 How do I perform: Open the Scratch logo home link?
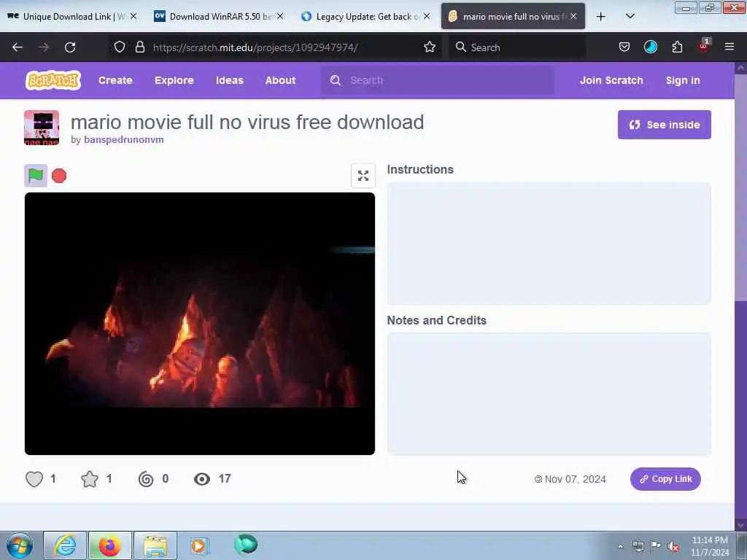click(x=53, y=80)
